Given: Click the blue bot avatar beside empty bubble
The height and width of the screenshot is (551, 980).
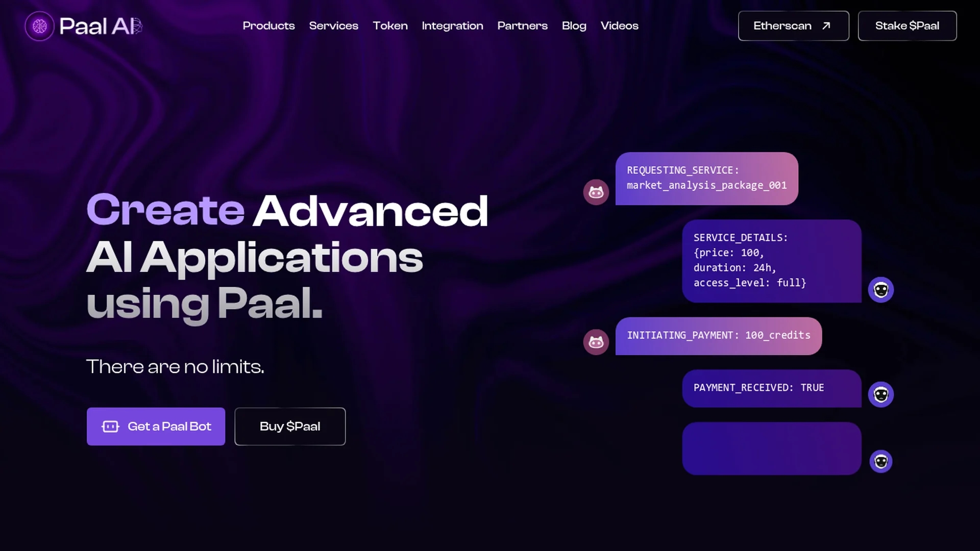Looking at the screenshot, I should pos(881,461).
